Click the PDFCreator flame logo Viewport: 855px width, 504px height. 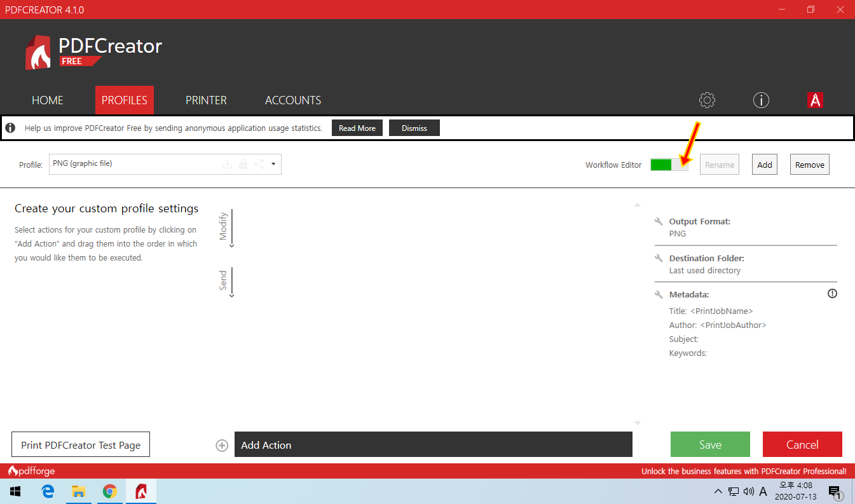click(x=39, y=52)
